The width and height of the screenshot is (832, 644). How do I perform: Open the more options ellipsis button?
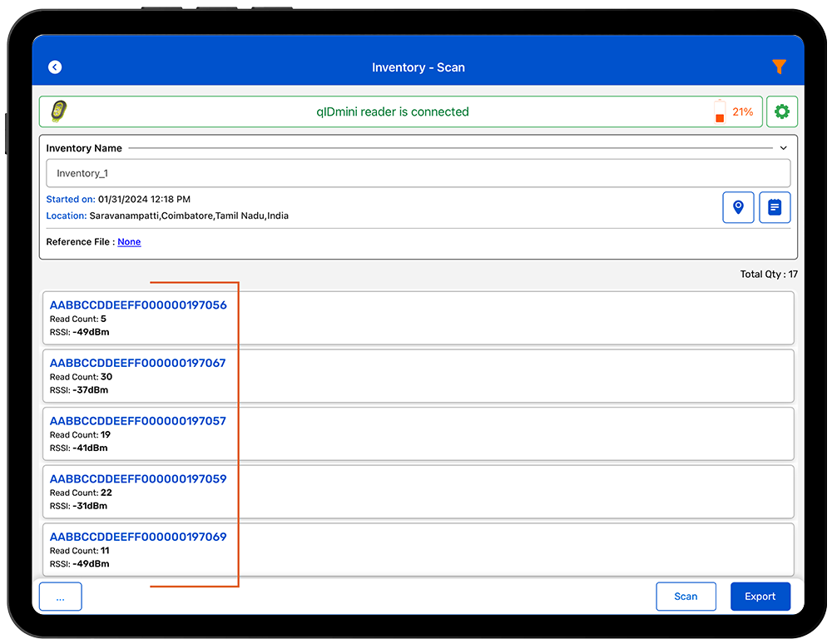click(60, 597)
